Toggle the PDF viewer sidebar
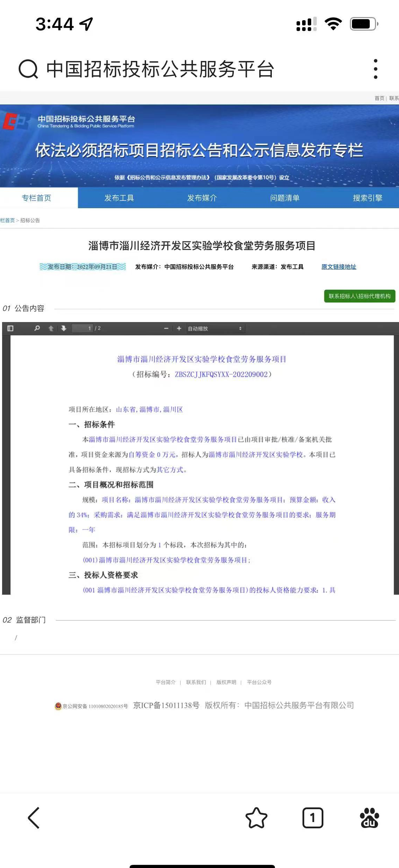This screenshot has width=399, height=868. (x=10, y=328)
